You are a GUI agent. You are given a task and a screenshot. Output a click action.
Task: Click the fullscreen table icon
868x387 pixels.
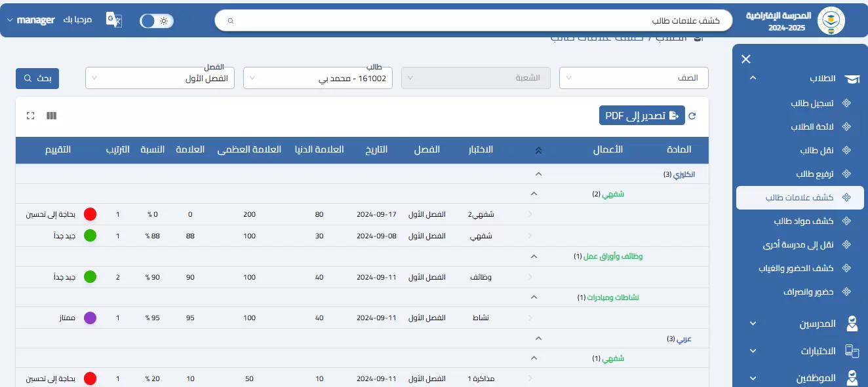coord(30,116)
